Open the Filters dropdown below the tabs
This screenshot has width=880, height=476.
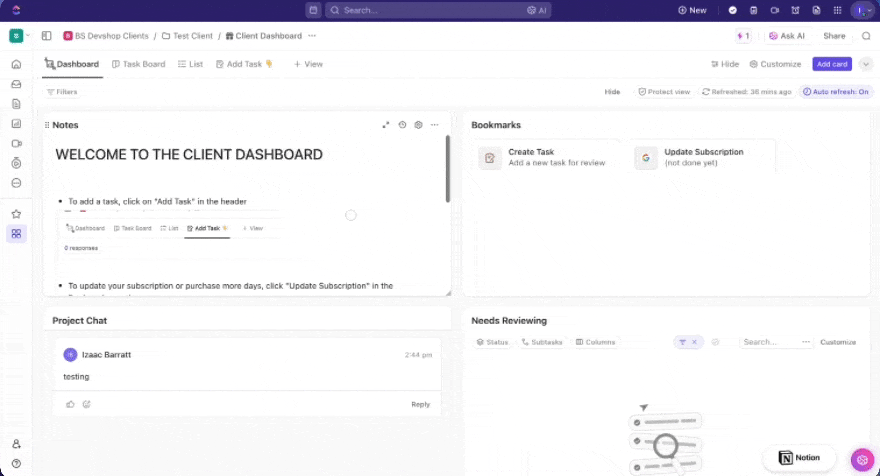tap(62, 91)
